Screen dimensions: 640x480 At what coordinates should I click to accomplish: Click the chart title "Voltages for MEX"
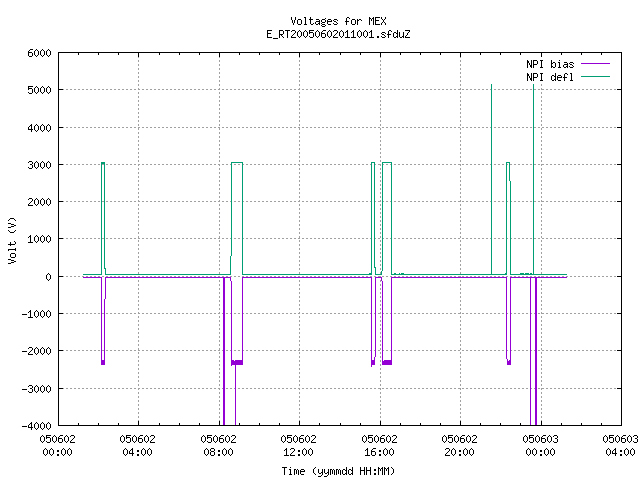click(x=338, y=21)
